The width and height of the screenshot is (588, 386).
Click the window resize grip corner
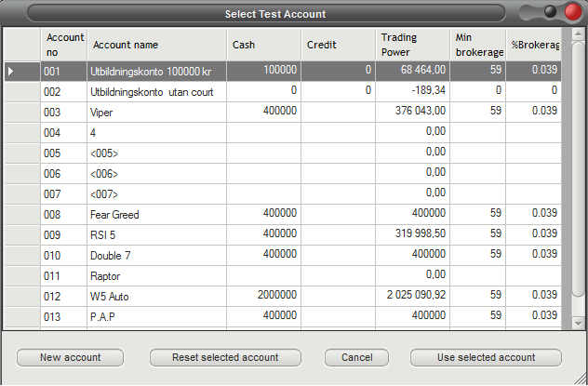point(581,379)
